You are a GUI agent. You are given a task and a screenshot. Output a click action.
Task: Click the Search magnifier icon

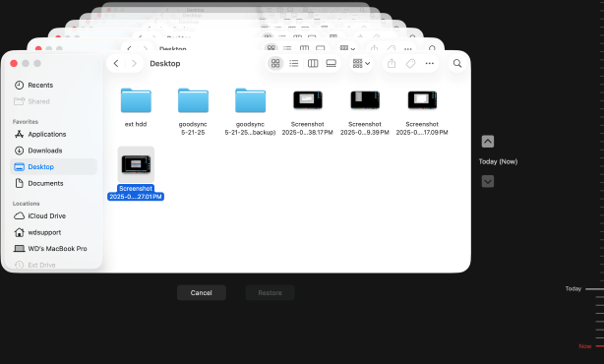pos(457,63)
